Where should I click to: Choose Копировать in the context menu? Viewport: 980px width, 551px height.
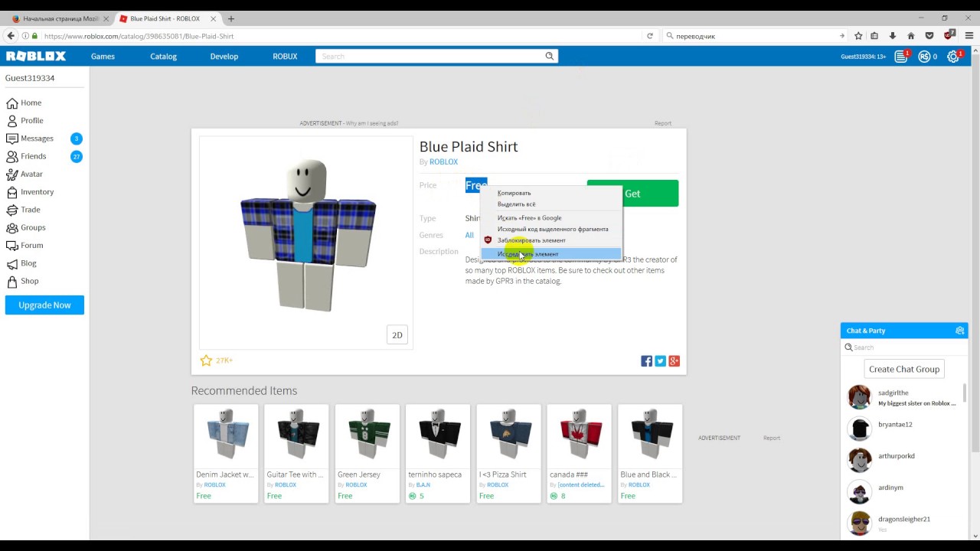pos(551,193)
